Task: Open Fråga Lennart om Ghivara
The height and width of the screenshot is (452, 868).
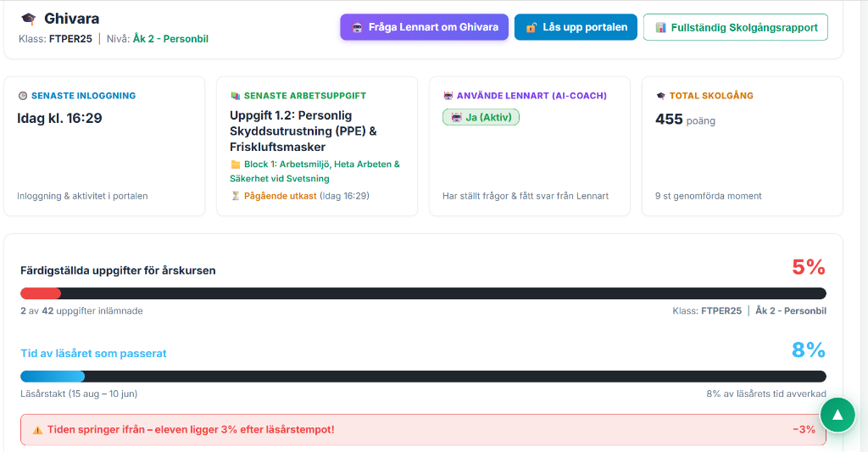Action: tap(424, 27)
